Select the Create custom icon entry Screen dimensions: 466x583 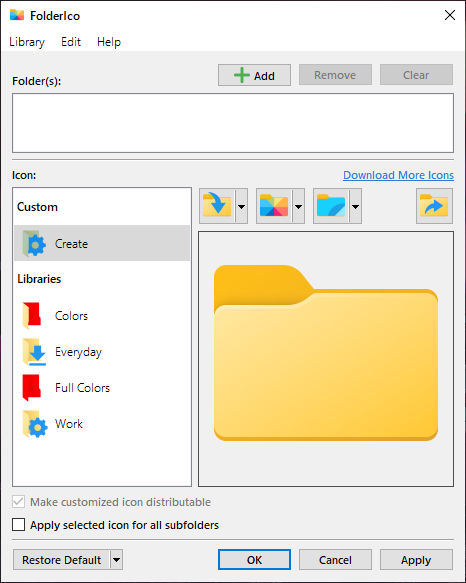coord(102,243)
